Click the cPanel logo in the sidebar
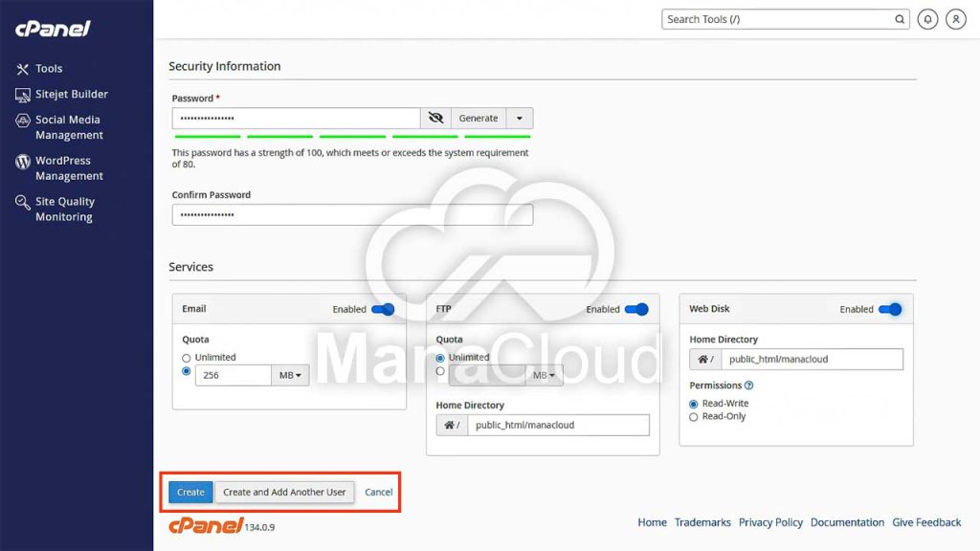980x551 pixels. pos(53,29)
